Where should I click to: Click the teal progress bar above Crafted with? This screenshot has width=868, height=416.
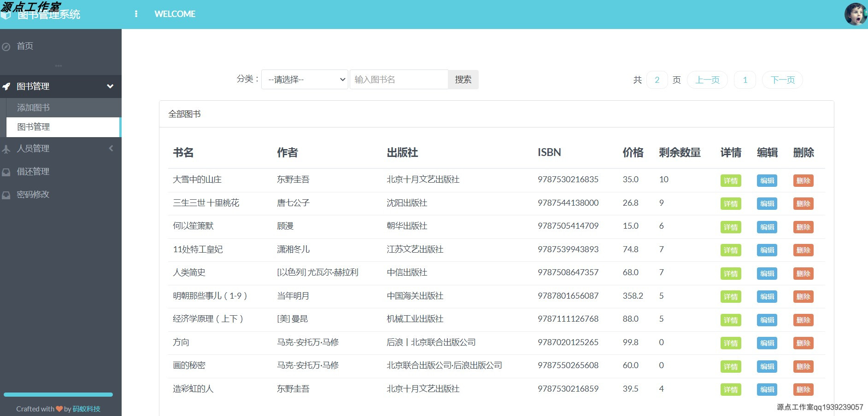pos(58,394)
